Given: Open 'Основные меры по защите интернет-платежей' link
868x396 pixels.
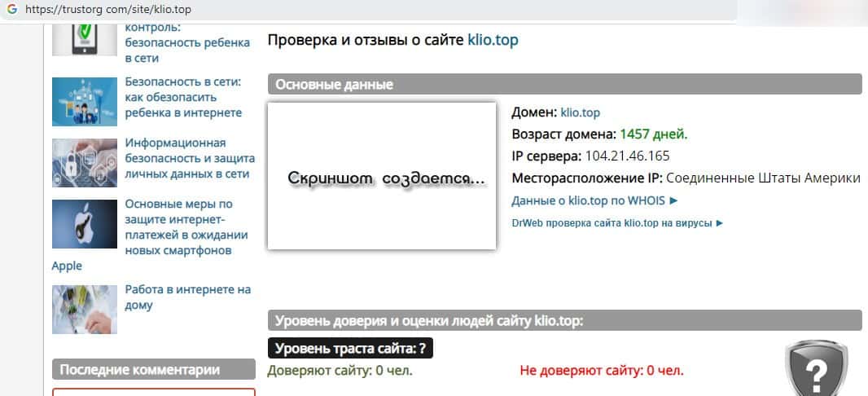Looking at the screenshot, I should 186,227.
